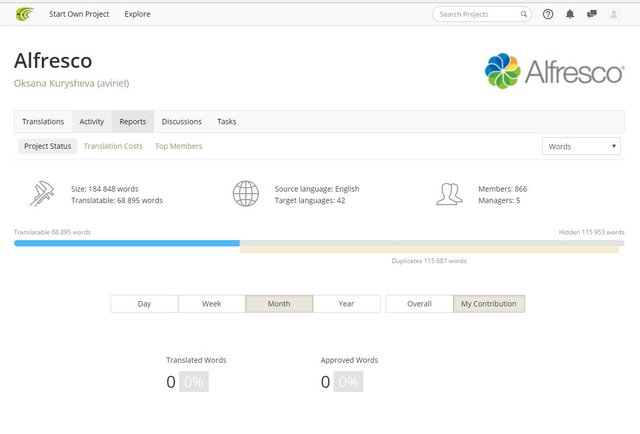Open the messages chat icon
640x434 pixels.
591,14
